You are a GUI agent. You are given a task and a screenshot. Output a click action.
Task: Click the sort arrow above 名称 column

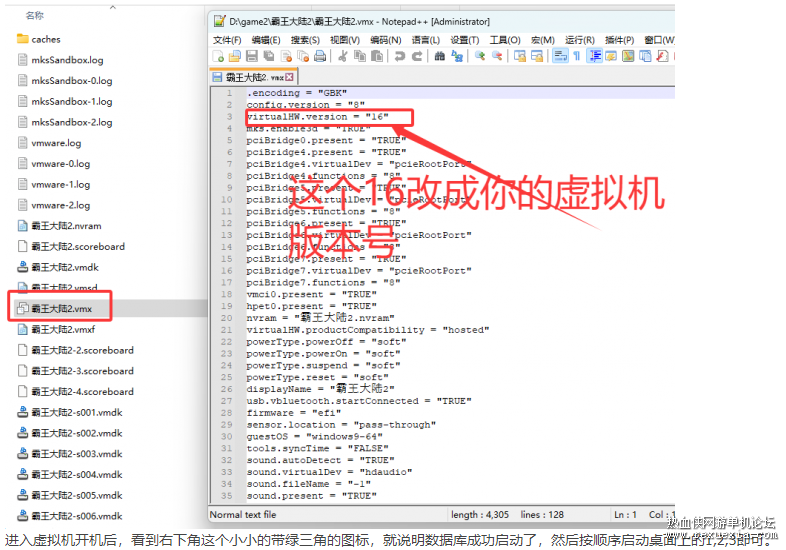point(113,7)
